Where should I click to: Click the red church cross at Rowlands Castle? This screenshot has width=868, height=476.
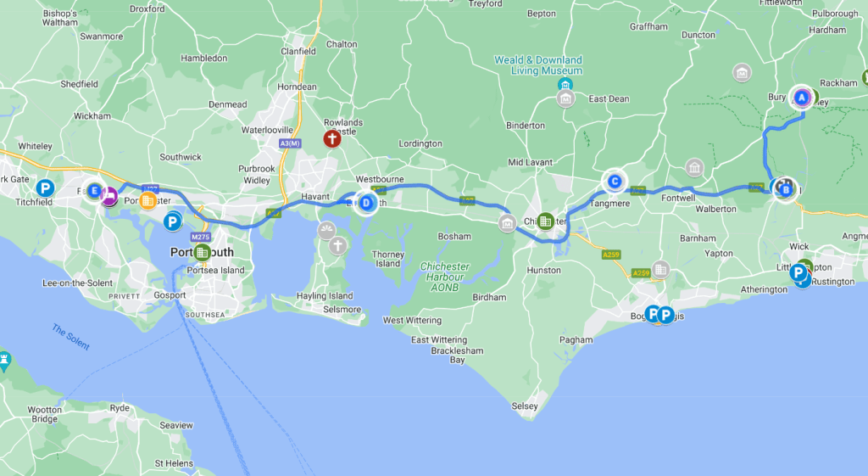[x=332, y=138]
